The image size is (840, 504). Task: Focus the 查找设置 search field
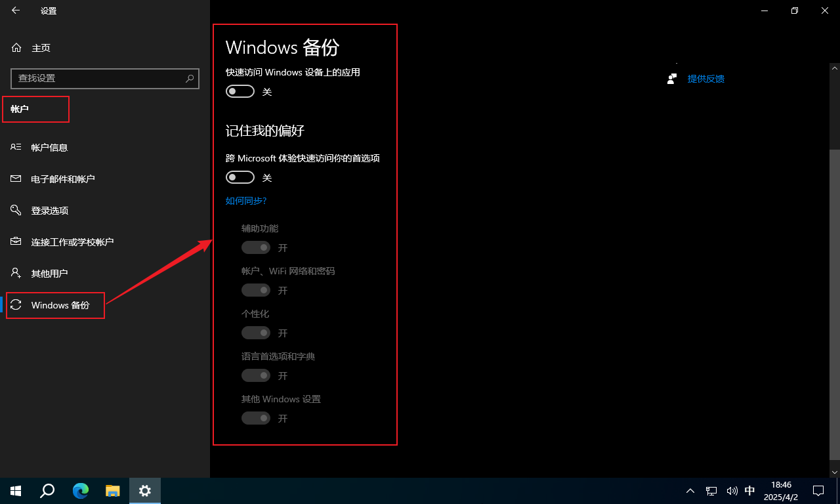[x=105, y=78]
